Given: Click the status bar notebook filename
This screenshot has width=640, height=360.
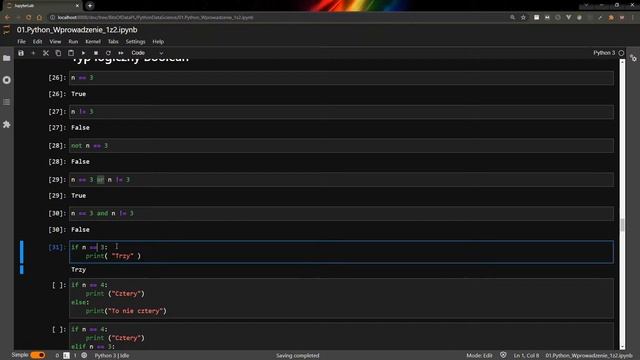Looking at the screenshot, I should pyautogui.click(x=589, y=356).
